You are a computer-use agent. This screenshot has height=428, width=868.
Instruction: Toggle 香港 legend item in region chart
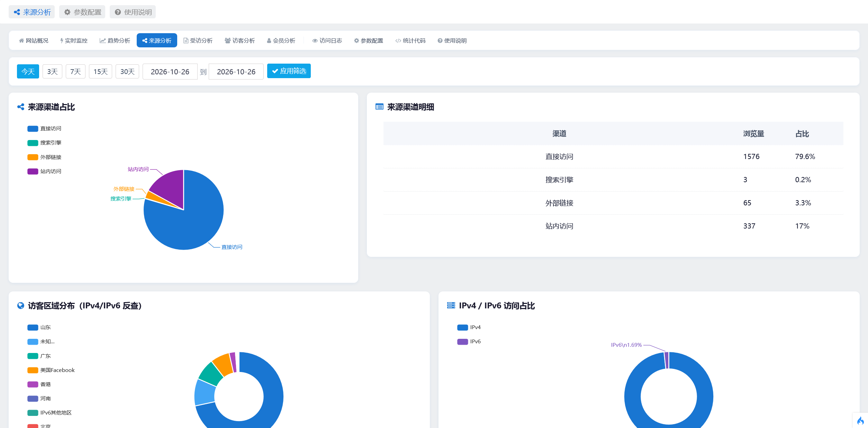tap(39, 384)
